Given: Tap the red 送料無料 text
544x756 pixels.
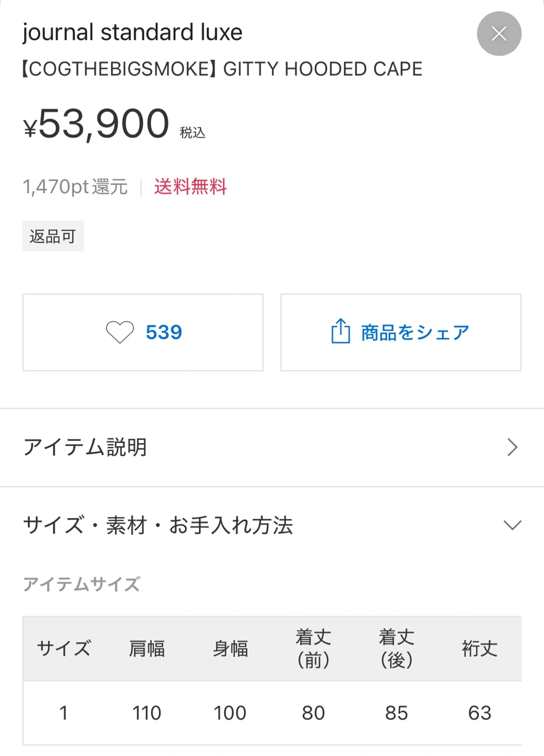Looking at the screenshot, I should point(190,186).
